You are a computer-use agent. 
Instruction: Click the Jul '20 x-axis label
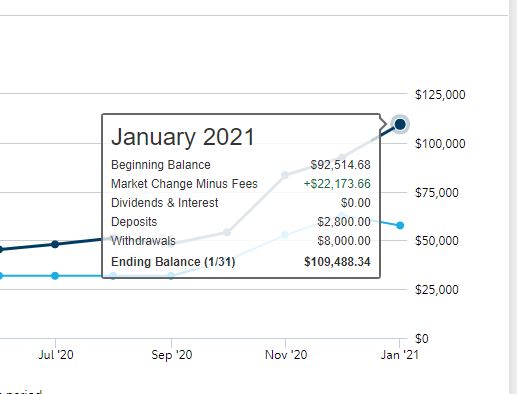click(x=56, y=355)
